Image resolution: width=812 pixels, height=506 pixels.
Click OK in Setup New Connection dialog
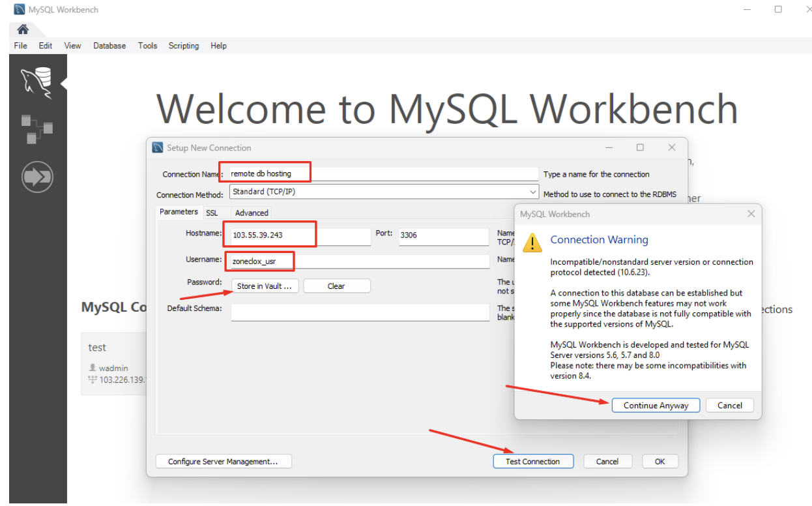pos(660,461)
